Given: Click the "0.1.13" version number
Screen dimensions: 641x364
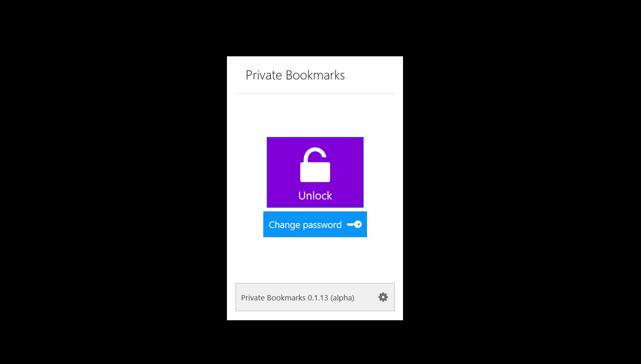Looking at the screenshot, I should click(x=318, y=298).
